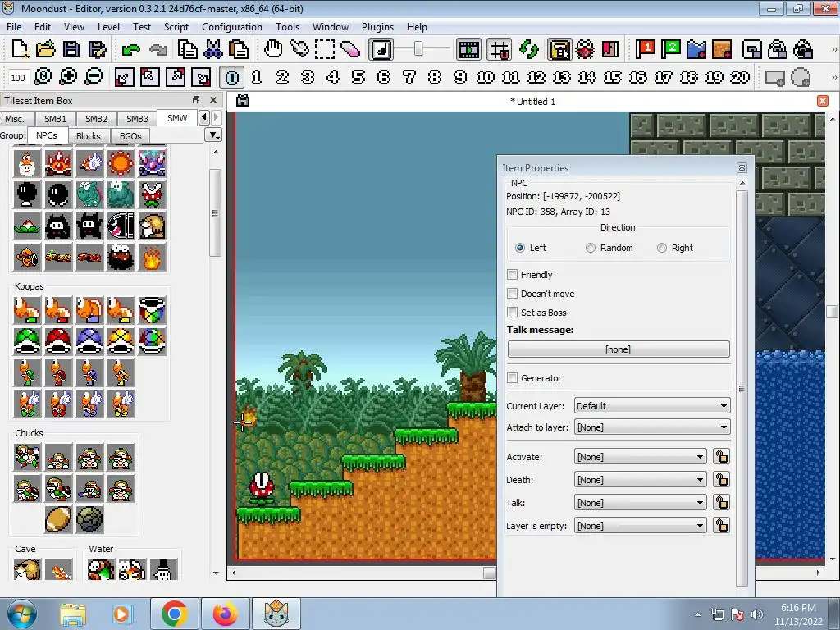Click the Talk message [none] button

[619, 349]
